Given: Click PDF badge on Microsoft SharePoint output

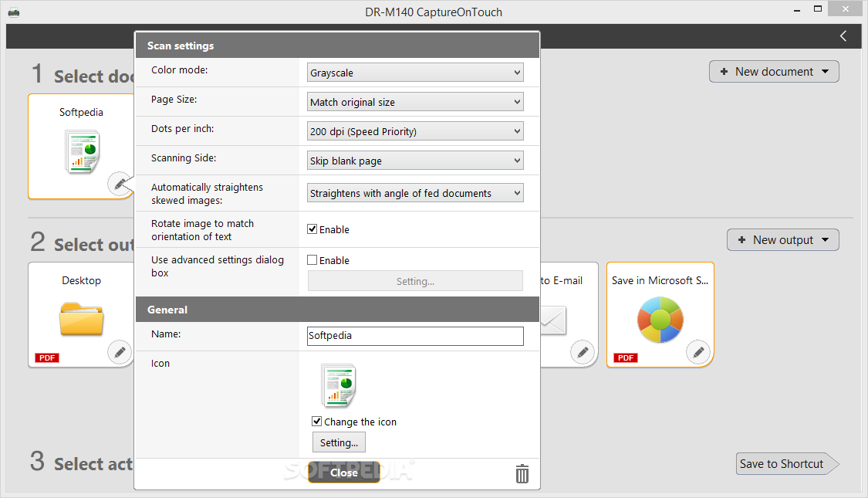Looking at the screenshot, I should (x=626, y=357).
